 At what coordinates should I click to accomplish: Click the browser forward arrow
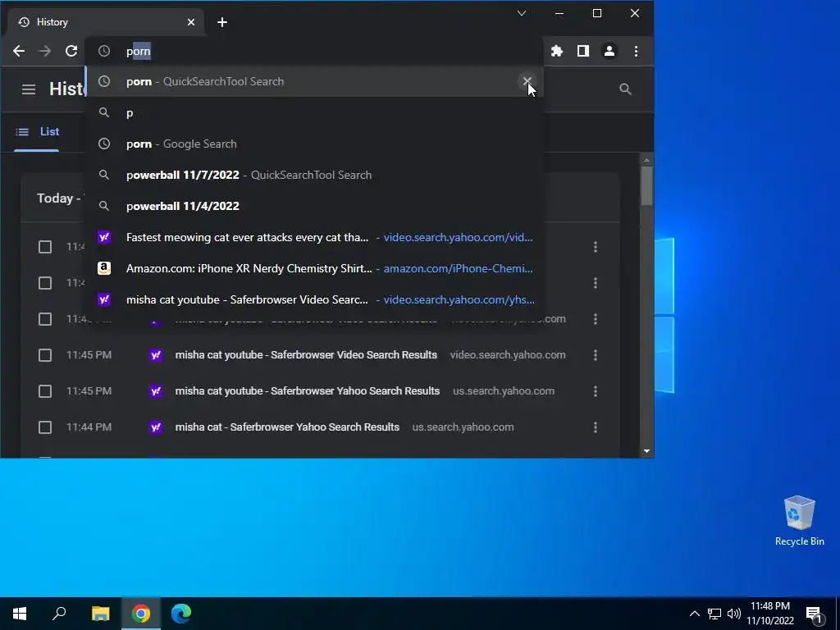(45, 51)
